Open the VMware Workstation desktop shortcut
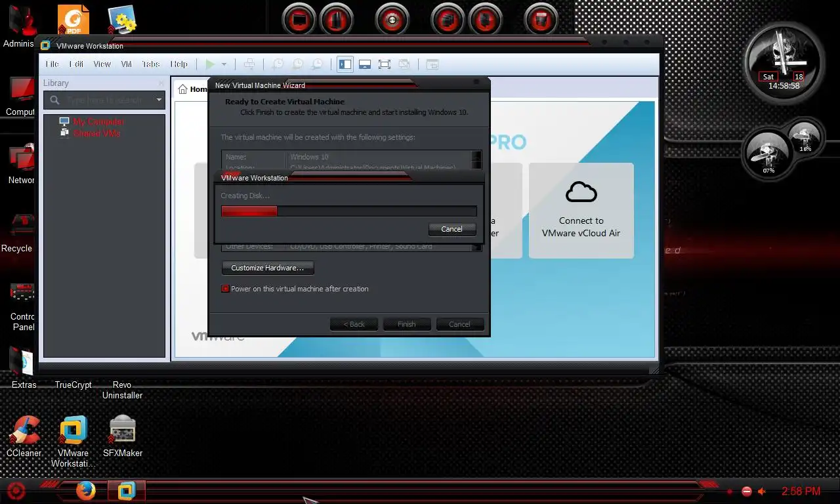Screen dimensions: 840x504 [73, 441]
